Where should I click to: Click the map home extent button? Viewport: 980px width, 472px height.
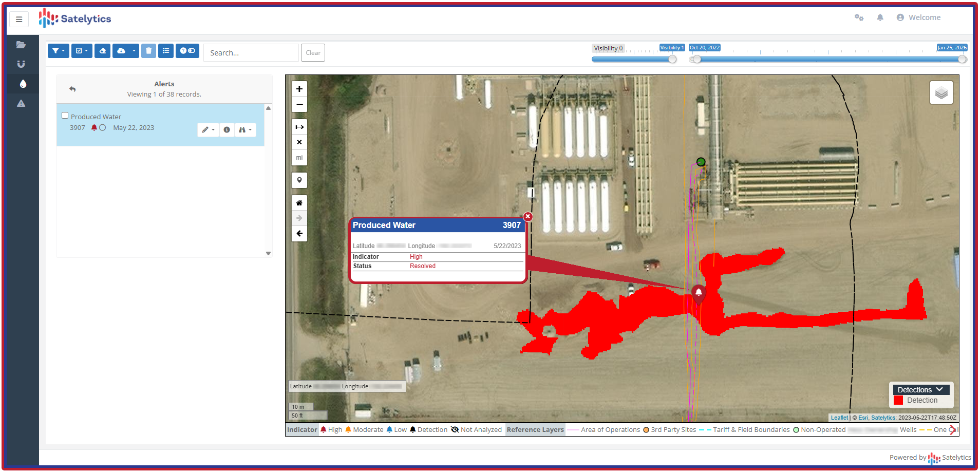[x=299, y=203]
